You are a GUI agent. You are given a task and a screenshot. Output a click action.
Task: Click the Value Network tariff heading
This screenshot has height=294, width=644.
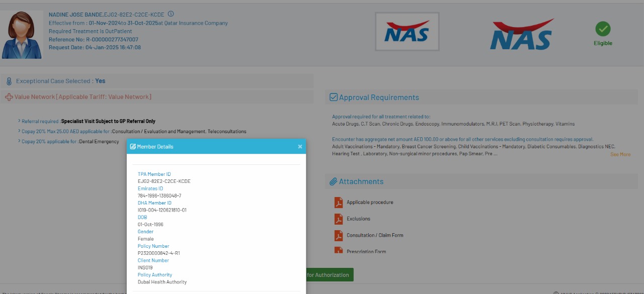[x=83, y=97]
